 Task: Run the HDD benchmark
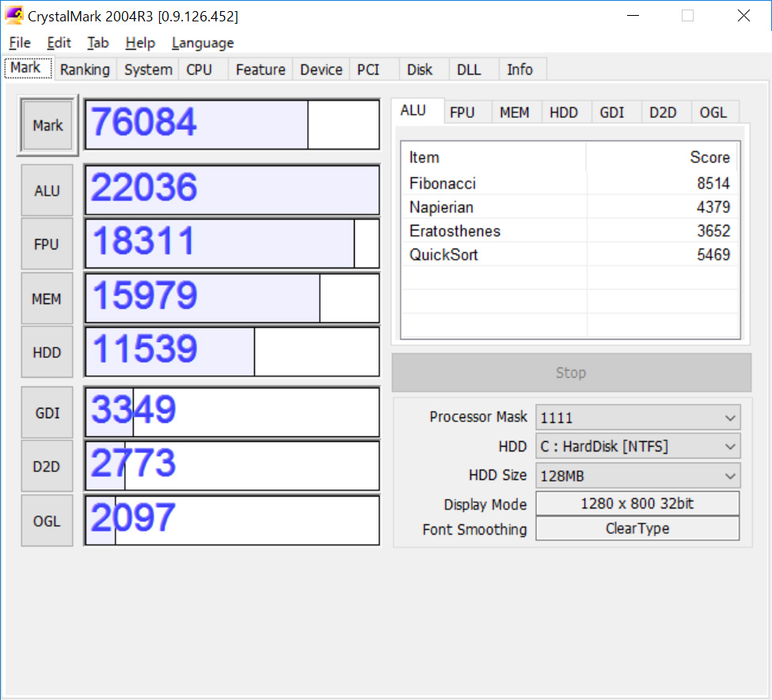[47, 352]
